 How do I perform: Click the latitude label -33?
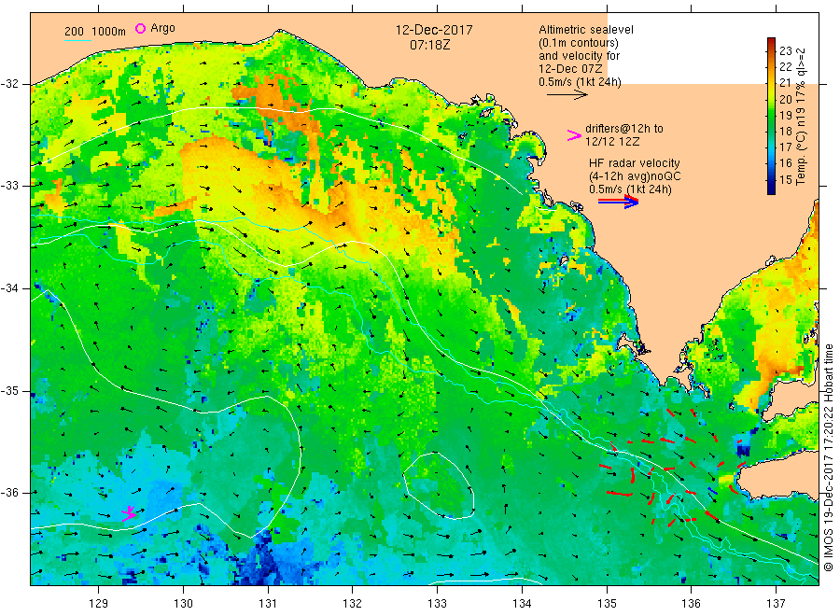10,186
